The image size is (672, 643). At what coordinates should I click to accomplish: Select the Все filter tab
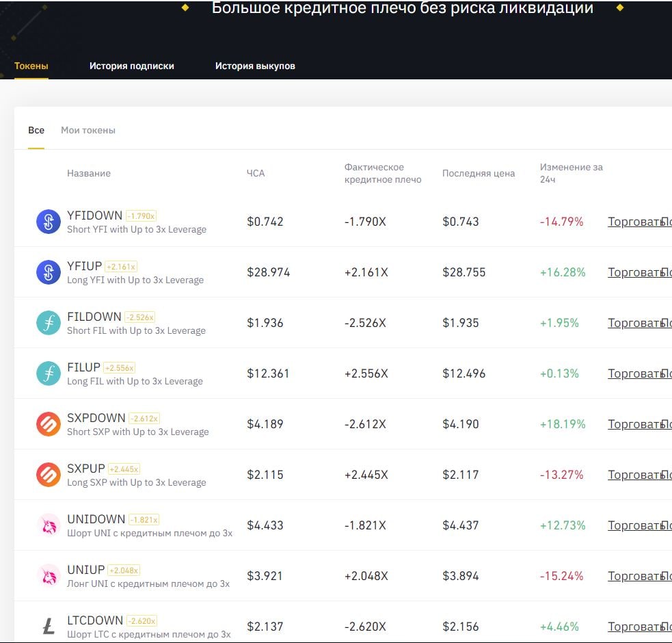36,131
